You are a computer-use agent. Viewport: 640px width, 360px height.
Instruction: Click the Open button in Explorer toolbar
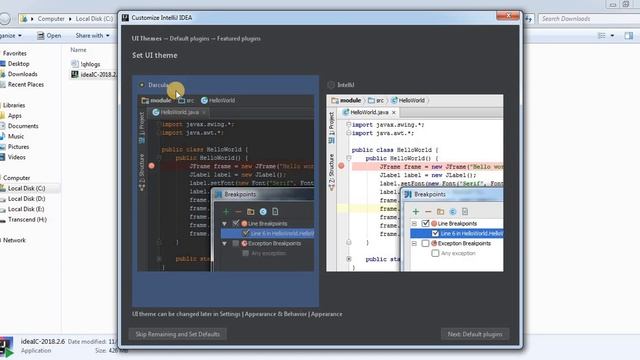pyautogui.click(x=49, y=36)
